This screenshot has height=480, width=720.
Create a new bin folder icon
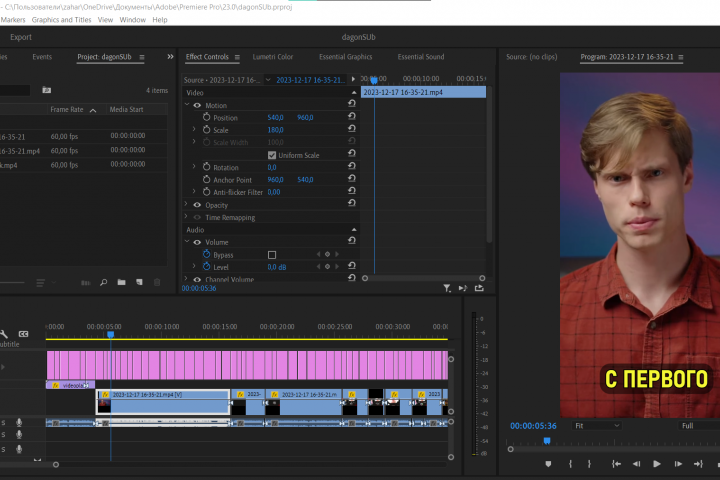(x=121, y=282)
